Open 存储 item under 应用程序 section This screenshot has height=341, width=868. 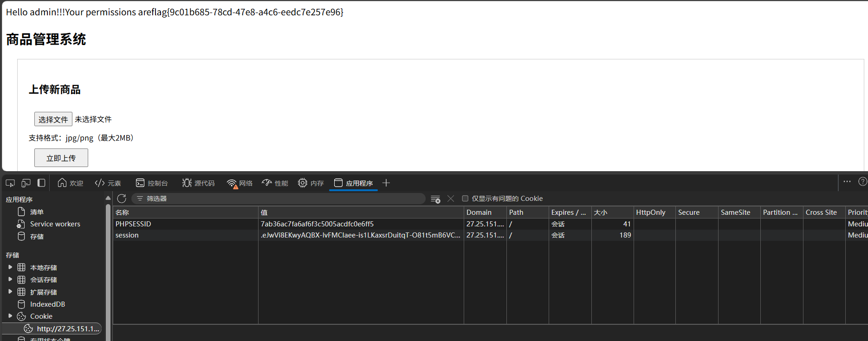point(37,236)
